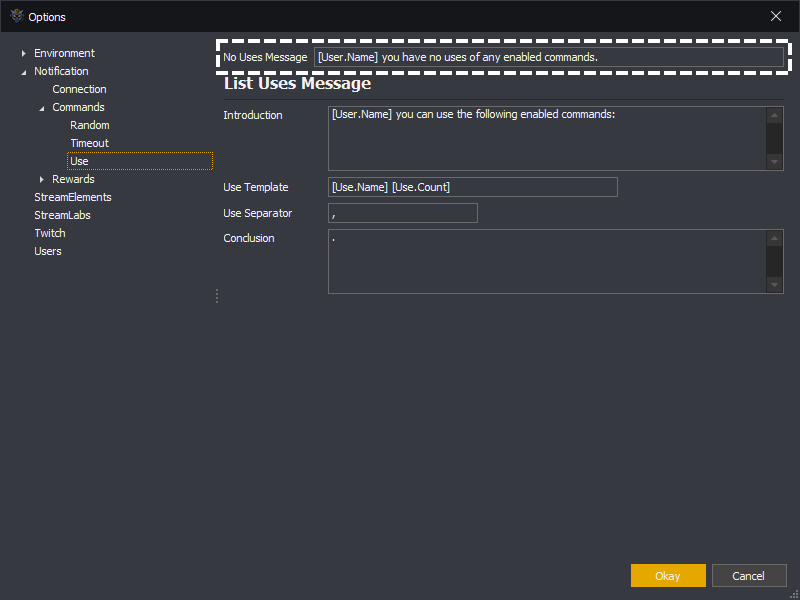Click Conclusion scrollbar up arrow
800x600 pixels.
pyautogui.click(x=774, y=238)
